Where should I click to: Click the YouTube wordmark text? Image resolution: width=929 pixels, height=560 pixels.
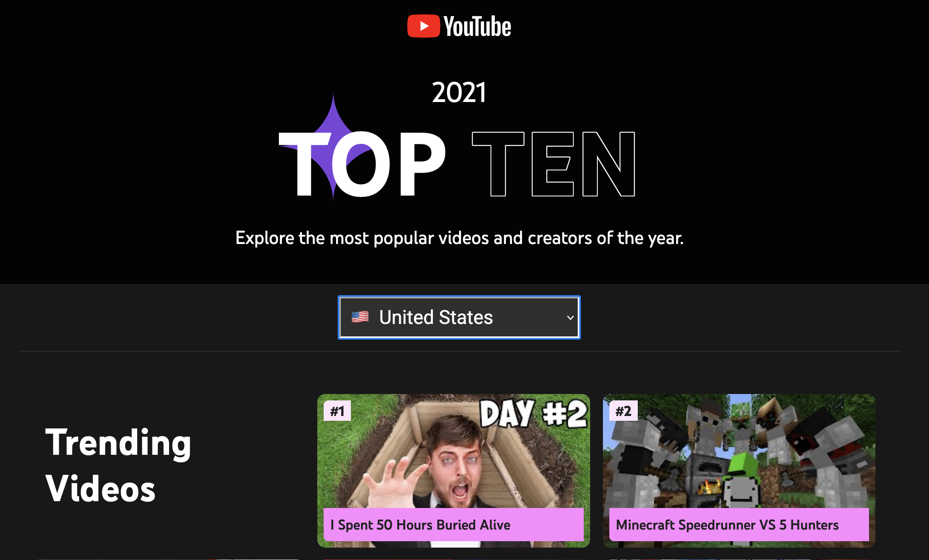[x=477, y=26]
